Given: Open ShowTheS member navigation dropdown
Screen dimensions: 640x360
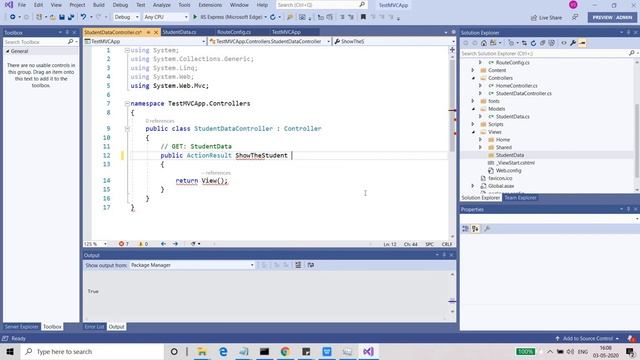Looking at the screenshot, I should [x=394, y=41].
